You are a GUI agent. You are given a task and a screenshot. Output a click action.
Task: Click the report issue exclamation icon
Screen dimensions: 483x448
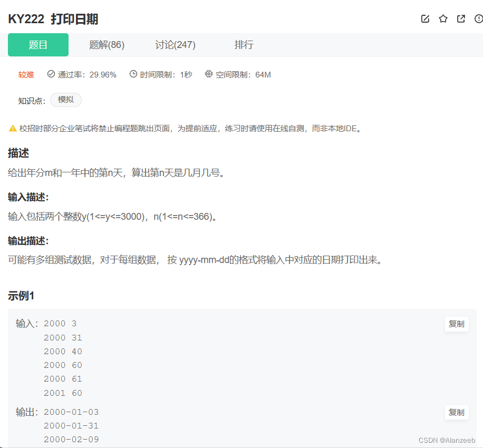coord(478,18)
